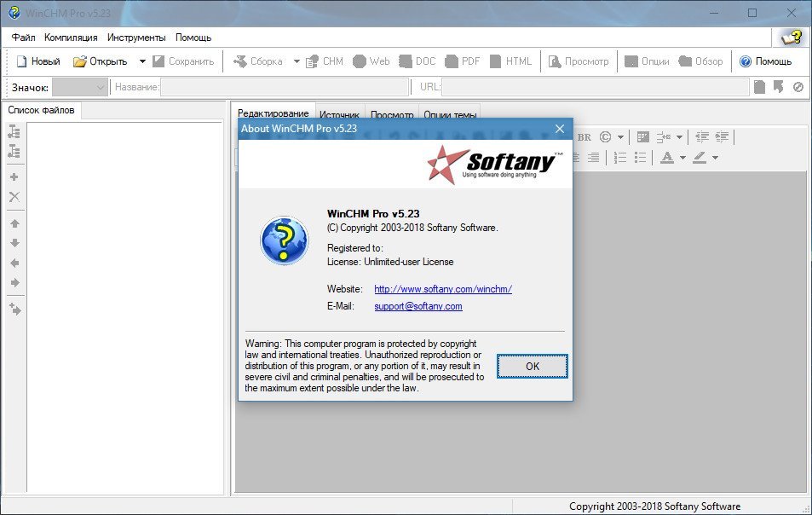Click the copyright symbol icon
812x515 pixels.
click(605, 137)
